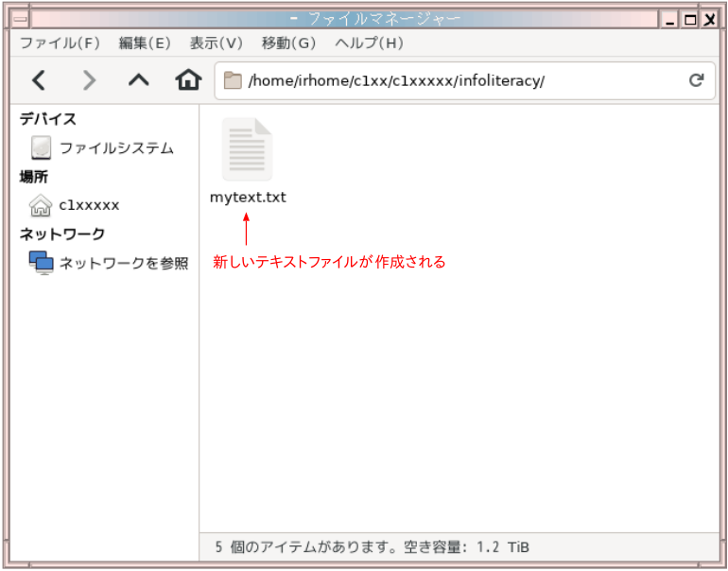Open the window menu button in the title bar
This screenshot has height=571, width=728.
(x=19, y=19)
